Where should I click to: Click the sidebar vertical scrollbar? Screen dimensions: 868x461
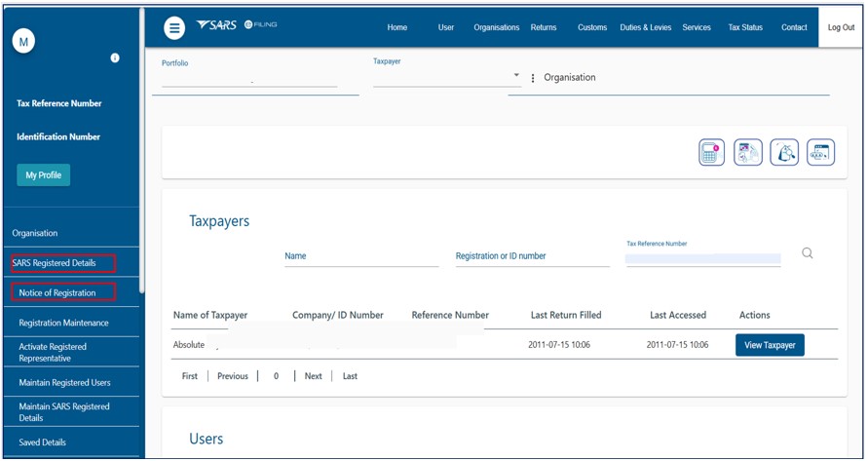coord(141,149)
